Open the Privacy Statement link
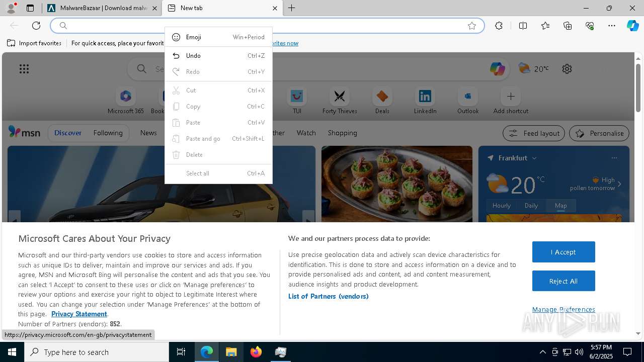Image resolution: width=644 pixels, height=362 pixels. (x=79, y=314)
